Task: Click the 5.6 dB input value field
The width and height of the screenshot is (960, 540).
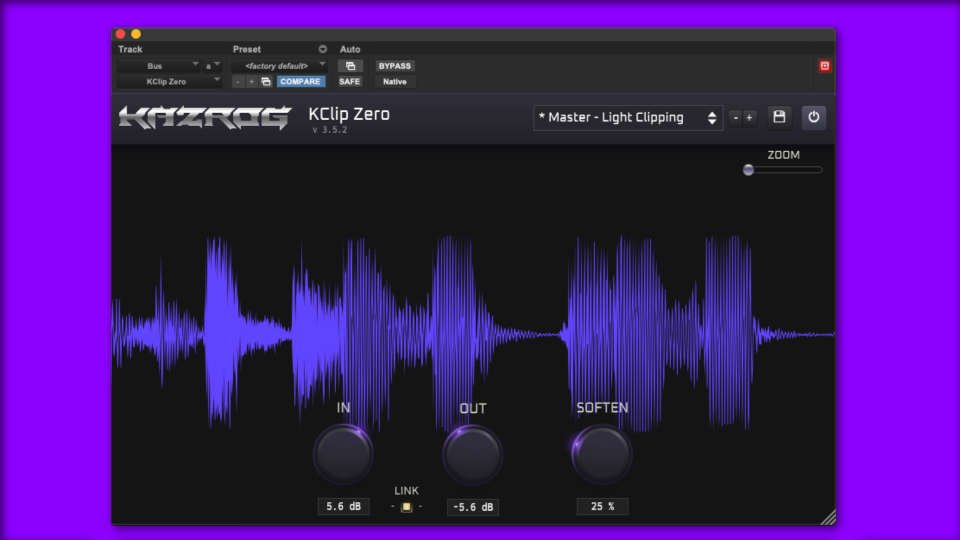Action: pyautogui.click(x=343, y=506)
